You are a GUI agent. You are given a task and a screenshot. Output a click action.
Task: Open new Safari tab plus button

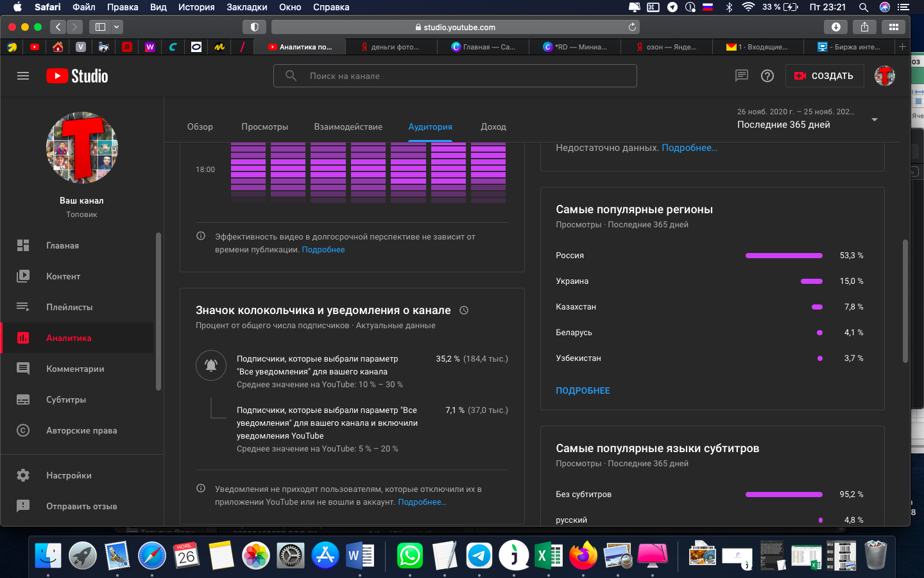click(x=902, y=47)
